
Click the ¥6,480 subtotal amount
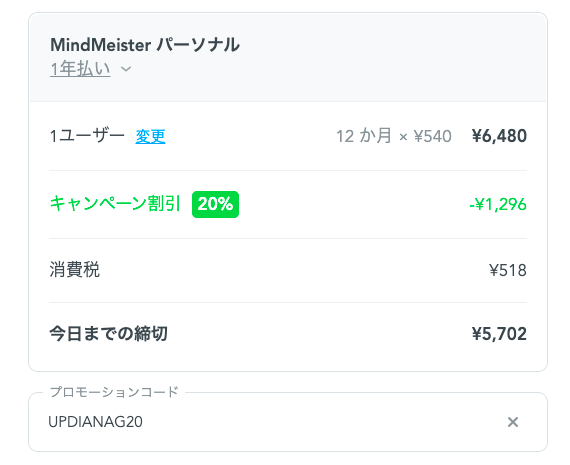[x=499, y=136]
